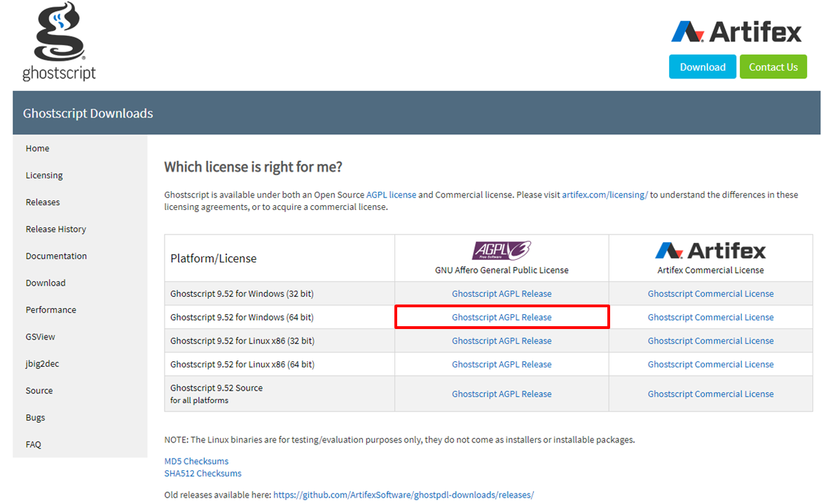The width and height of the screenshot is (828, 504).
Task: Open Documentation in the sidebar
Action: [x=56, y=256]
